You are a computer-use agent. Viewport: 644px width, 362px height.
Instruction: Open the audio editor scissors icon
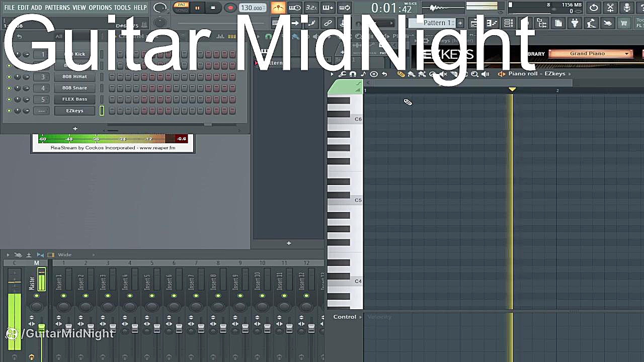tap(610, 8)
